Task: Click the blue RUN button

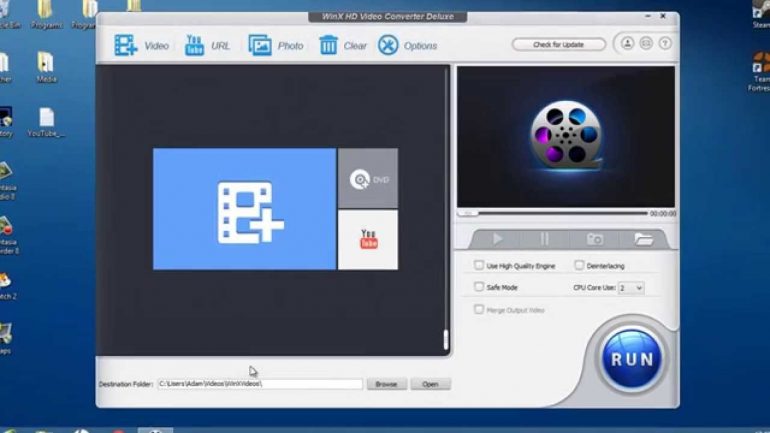Action: (632, 359)
